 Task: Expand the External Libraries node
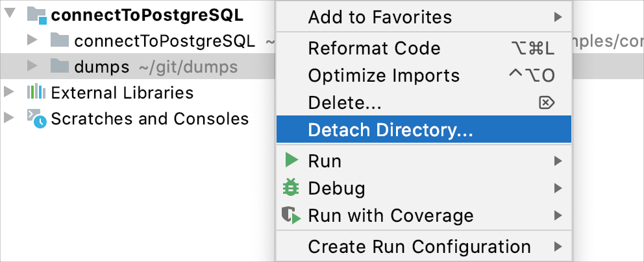9,93
